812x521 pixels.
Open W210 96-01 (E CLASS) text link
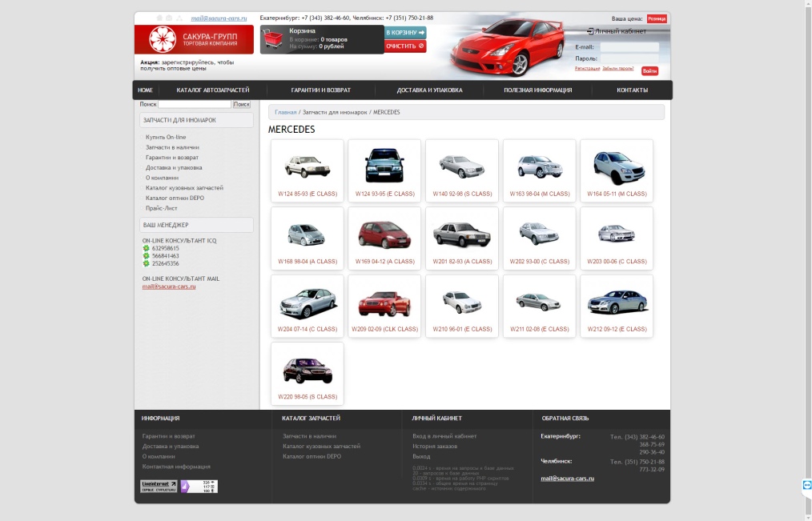pos(462,329)
